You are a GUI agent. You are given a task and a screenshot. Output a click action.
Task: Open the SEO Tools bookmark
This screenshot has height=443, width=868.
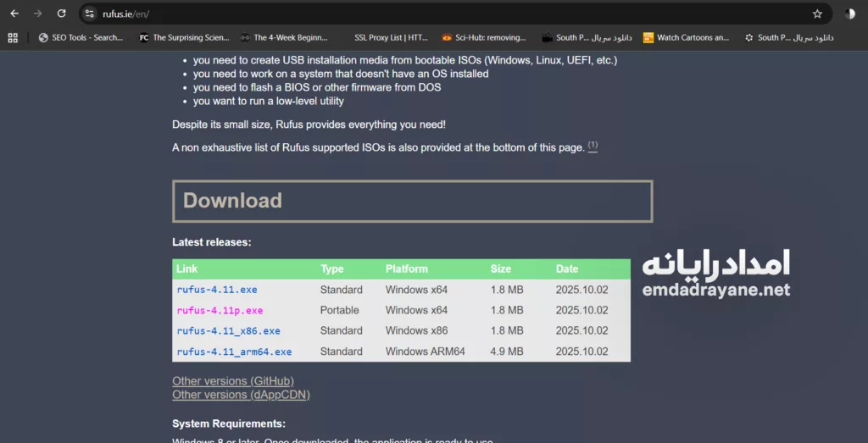click(x=81, y=37)
